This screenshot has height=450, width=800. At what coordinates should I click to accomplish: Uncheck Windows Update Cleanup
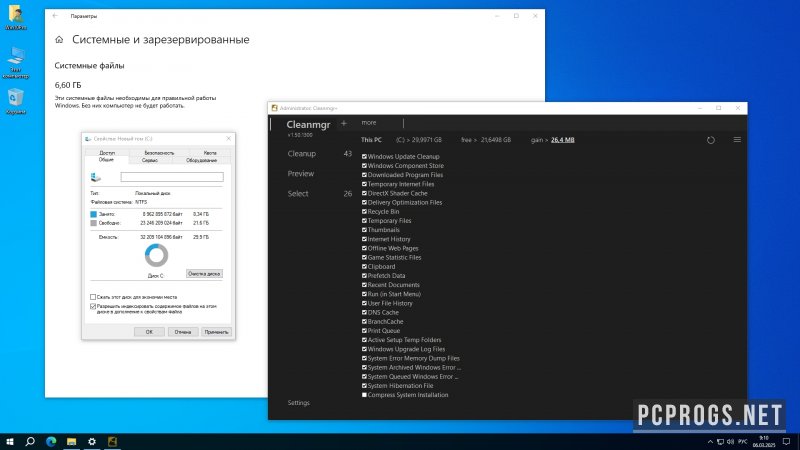pyautogui.click(x=364, y=157)
